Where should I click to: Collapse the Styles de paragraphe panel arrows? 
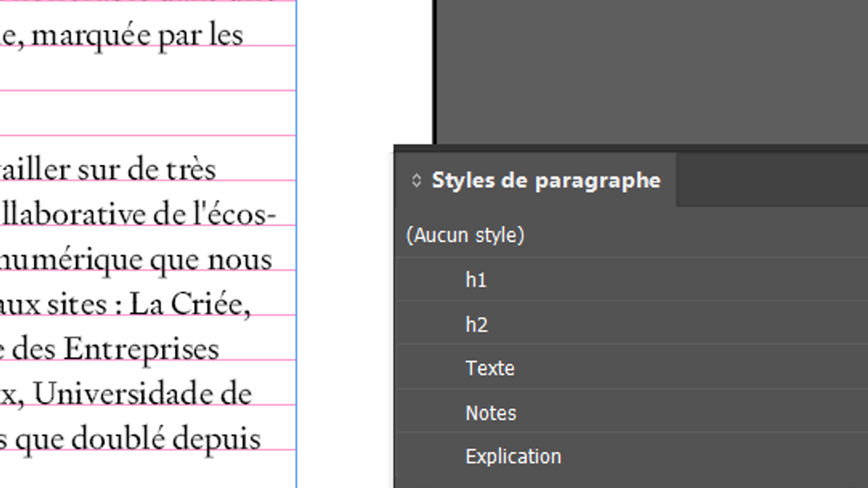coord(416,180)
